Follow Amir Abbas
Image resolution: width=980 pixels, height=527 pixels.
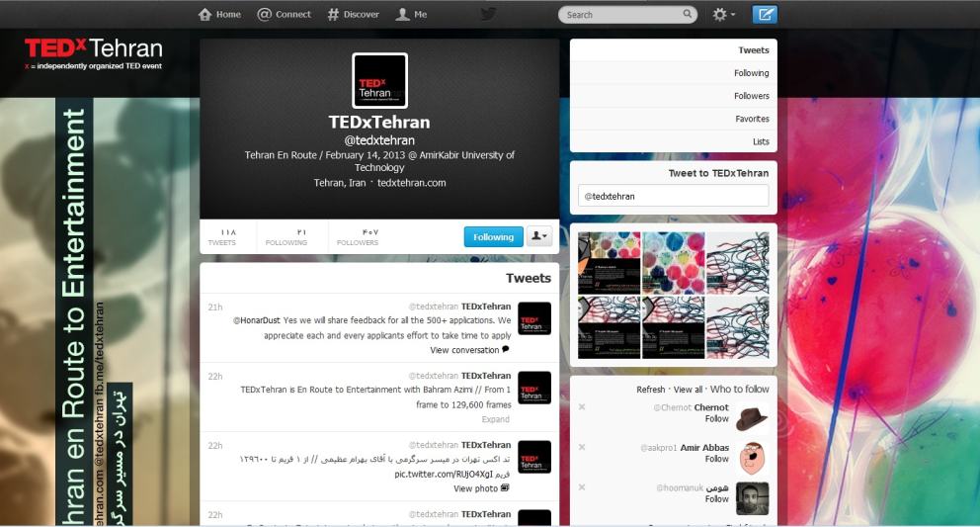click(x=717, y=459)
